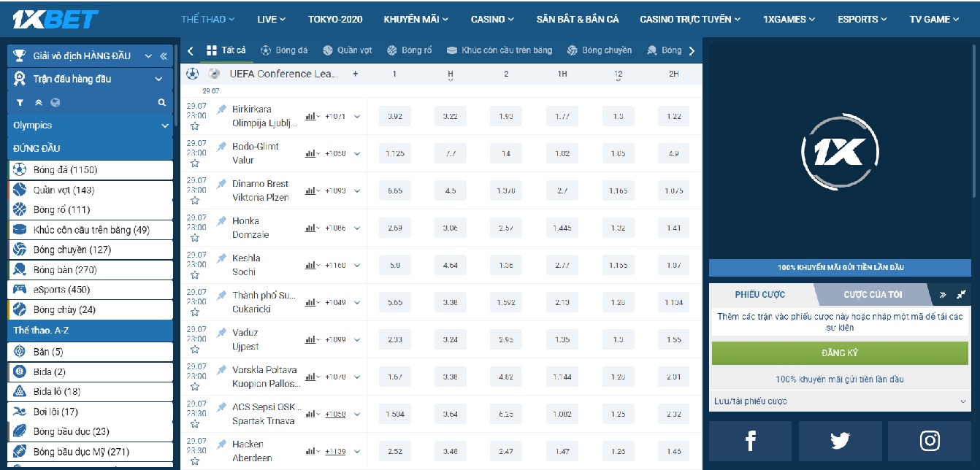
Task: Click the bet slip double-arrow icon
Action: 943,295
